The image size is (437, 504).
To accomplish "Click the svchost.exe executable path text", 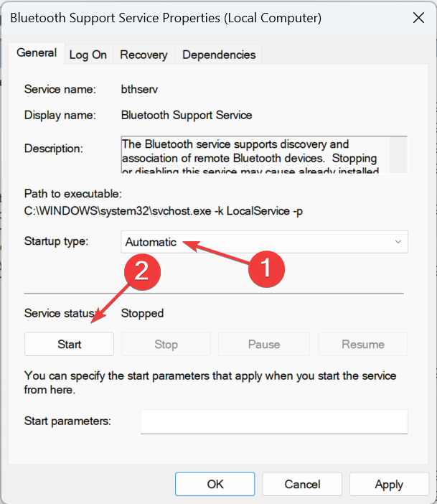I will [163, 211].
